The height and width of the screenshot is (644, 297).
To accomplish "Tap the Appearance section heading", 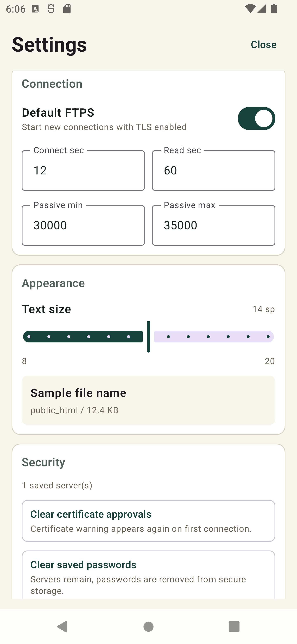I will [53, 283].
